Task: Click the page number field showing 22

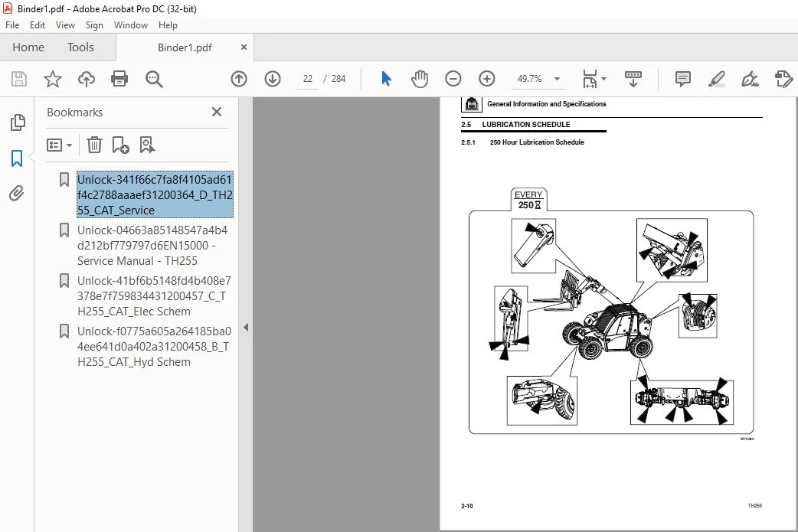Action: point(308,79)
